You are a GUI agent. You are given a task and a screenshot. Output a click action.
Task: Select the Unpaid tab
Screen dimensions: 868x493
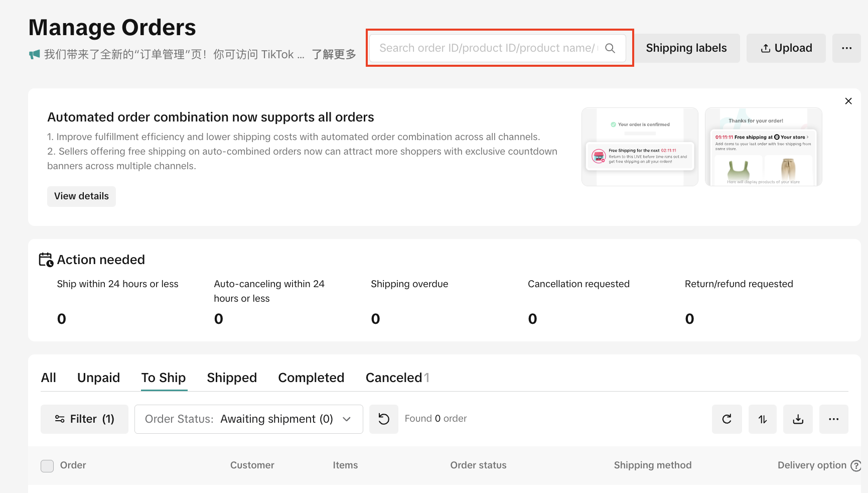point(98,378)
